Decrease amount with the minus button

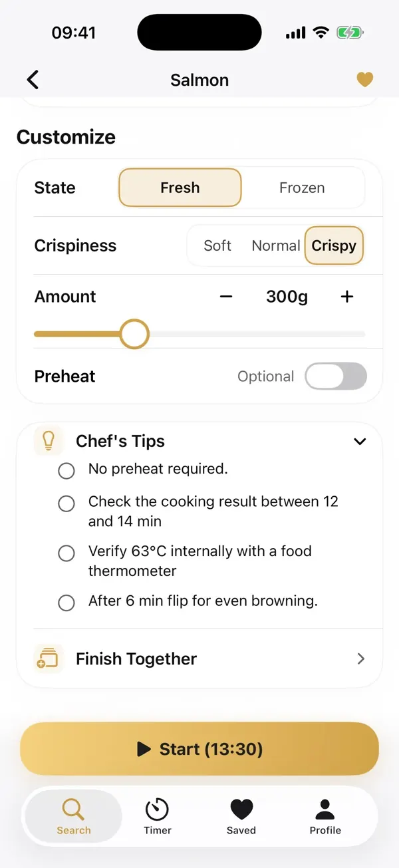pyautogui.click(x=226, y=297)
